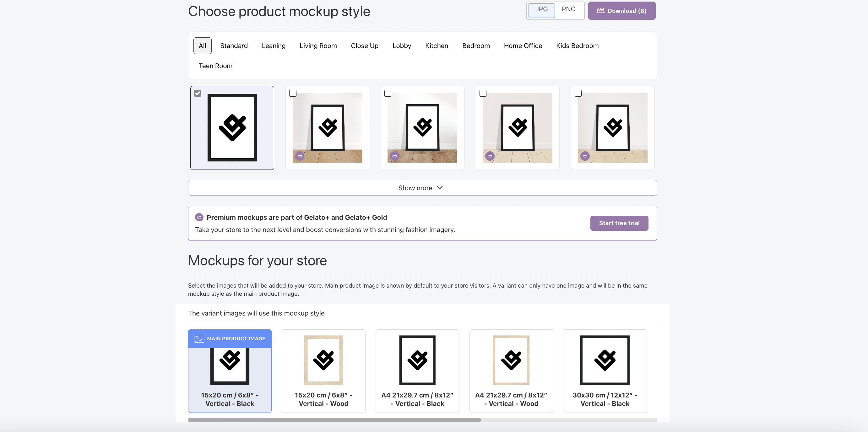Image resolution: width=868 pixels, height=432 pixels.
Task: Filter mockups by Standard
Action: (234, 46)
